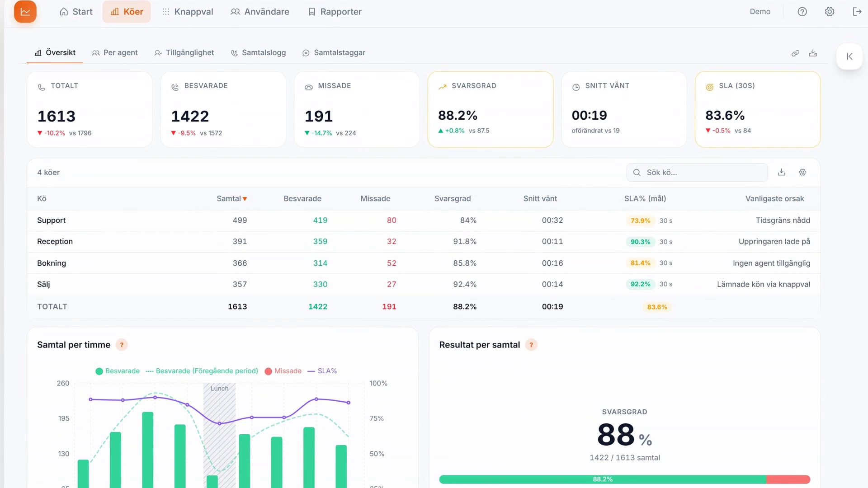Open the help question mark icon
Screen dimensions: 868x488
(802, 12)
